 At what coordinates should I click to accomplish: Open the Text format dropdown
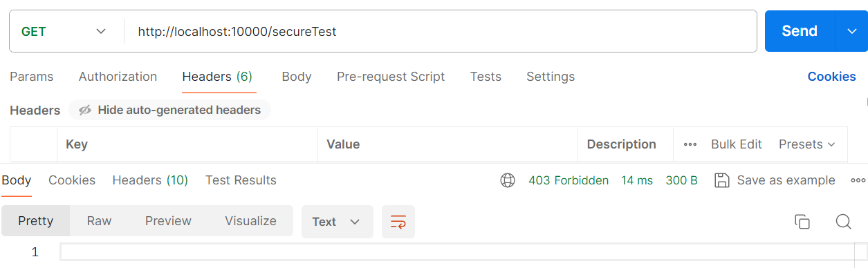337,222
